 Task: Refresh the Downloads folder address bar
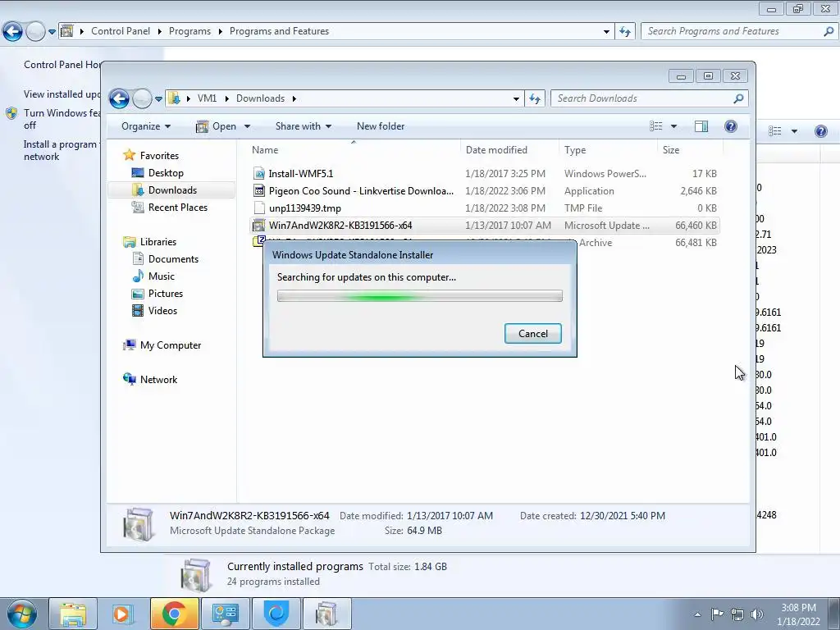[535, 98]
